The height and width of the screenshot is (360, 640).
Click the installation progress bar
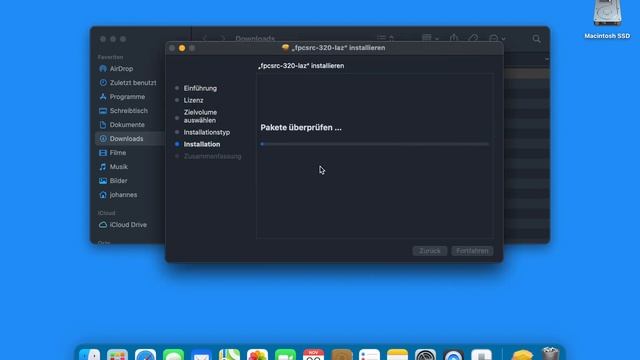pyautogui.click(x=375, y=144)
